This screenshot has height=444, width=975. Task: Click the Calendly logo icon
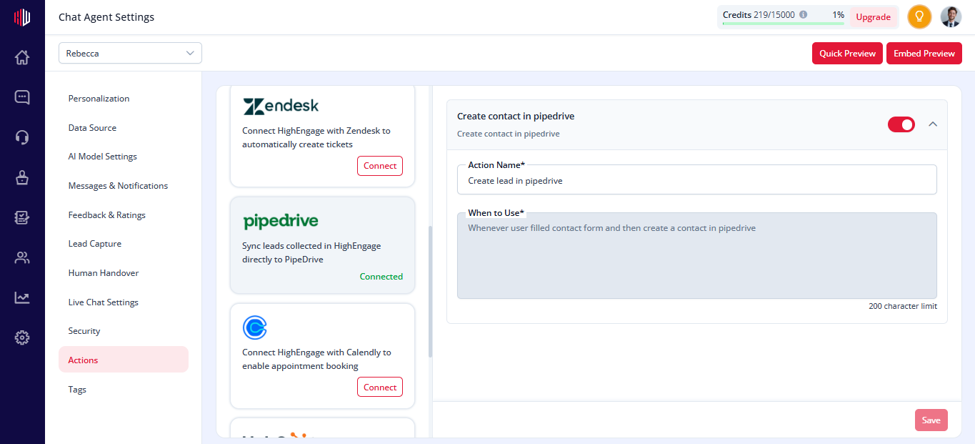click(x=255, y=328)
